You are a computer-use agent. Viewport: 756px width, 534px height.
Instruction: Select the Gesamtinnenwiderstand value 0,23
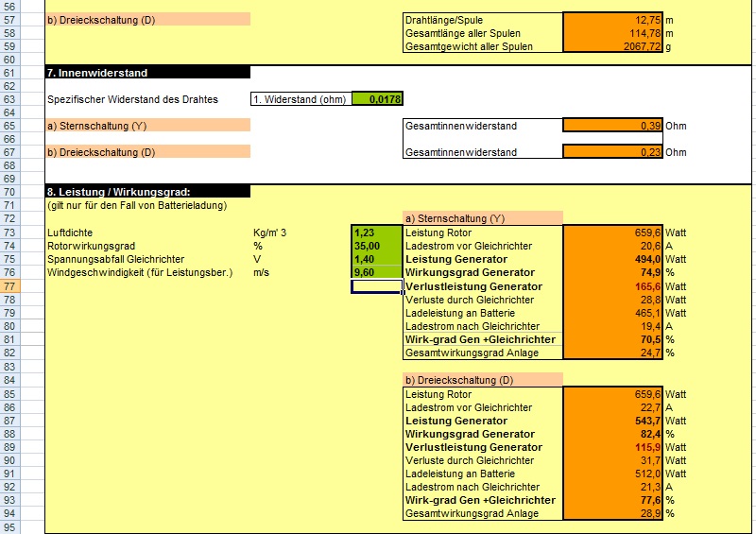612,152
